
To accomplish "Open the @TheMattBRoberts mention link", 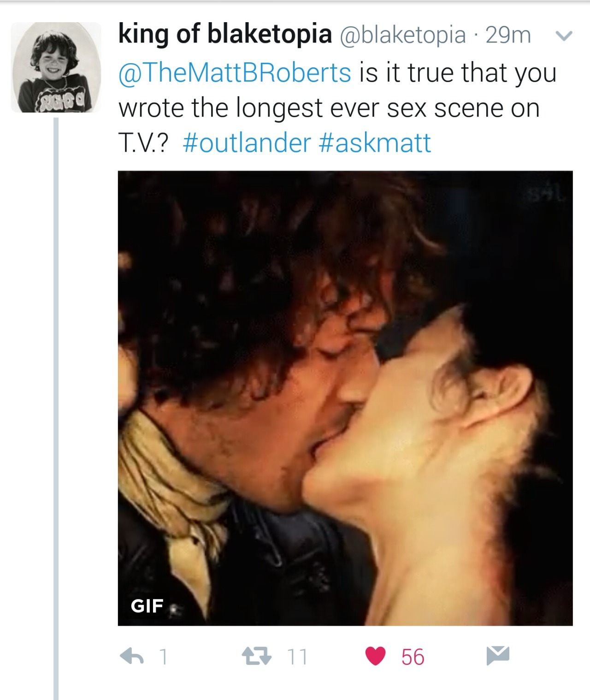I will pyautogui.click(x=235, y=73).
